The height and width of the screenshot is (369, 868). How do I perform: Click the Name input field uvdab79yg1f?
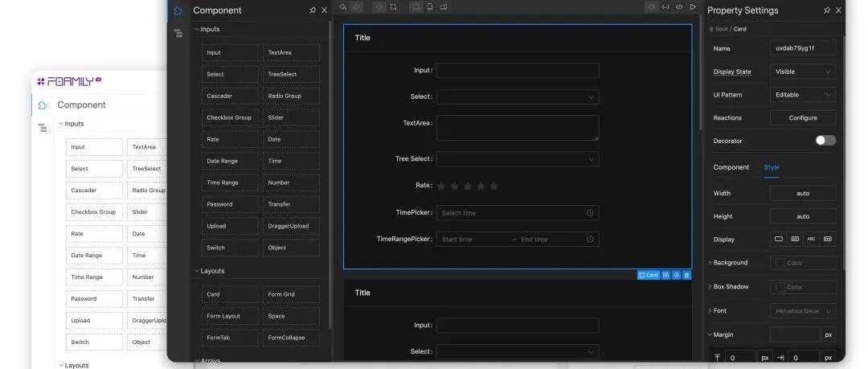point(803,48)
